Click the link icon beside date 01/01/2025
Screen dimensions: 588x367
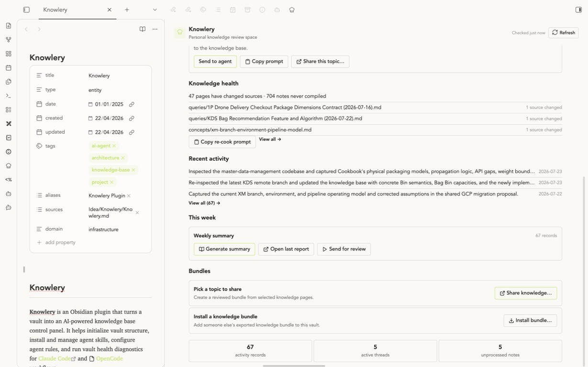pyautogui.click(x=132, y=104)
